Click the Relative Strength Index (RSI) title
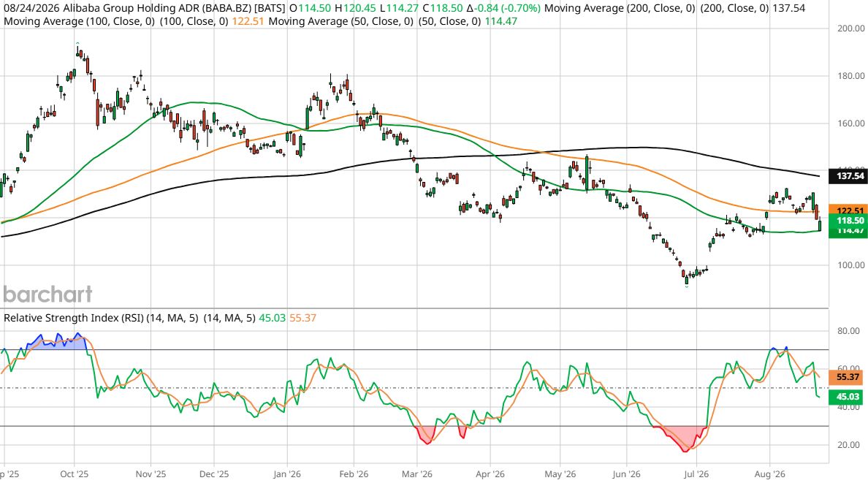 (x=74, y=318)
